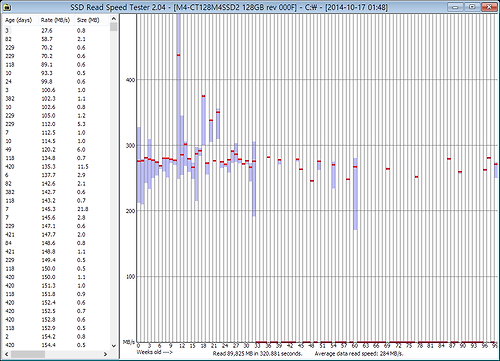Click the app icon in the title bar

7,7
